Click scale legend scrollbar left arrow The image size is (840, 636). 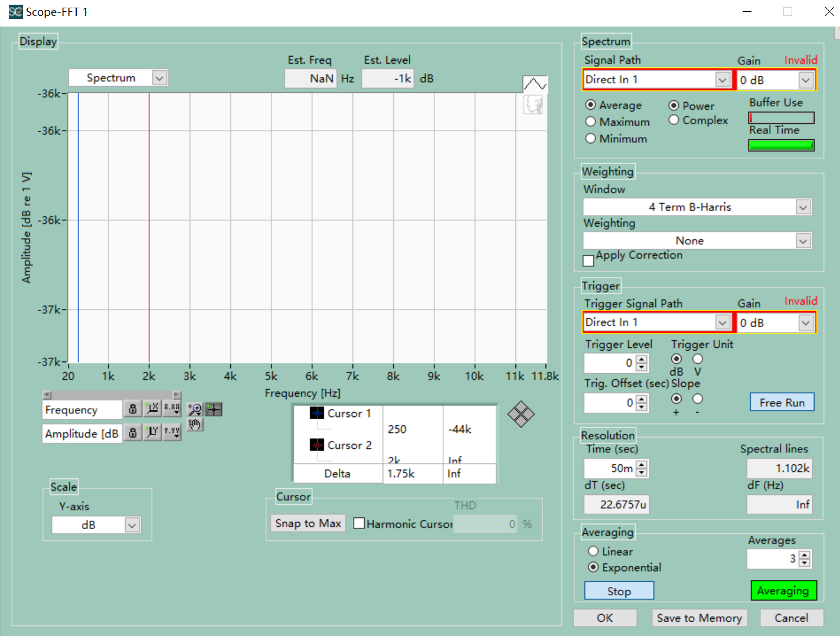[47, 395]
